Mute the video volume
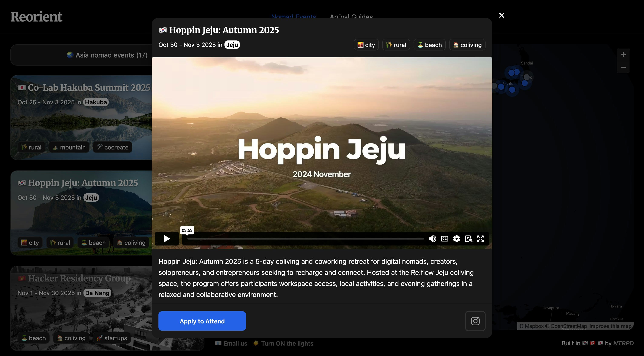644x356 pixels. 433,238
